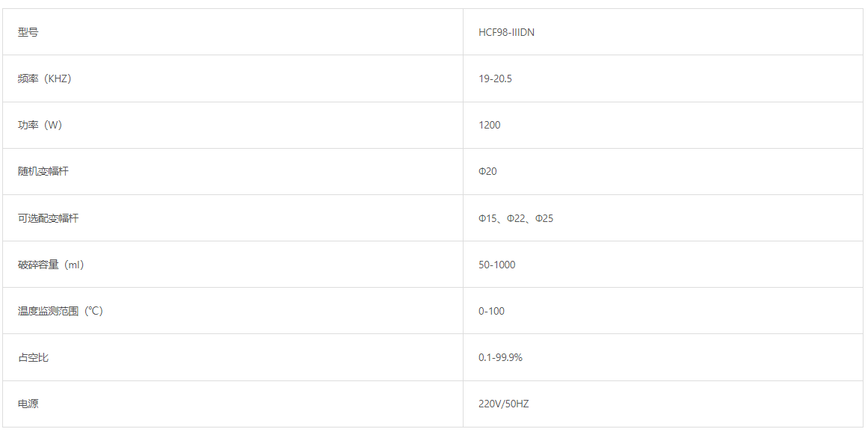Select the 1200 power value
Viewport: 868px width, 432px height.
click(x=490, y=125)
